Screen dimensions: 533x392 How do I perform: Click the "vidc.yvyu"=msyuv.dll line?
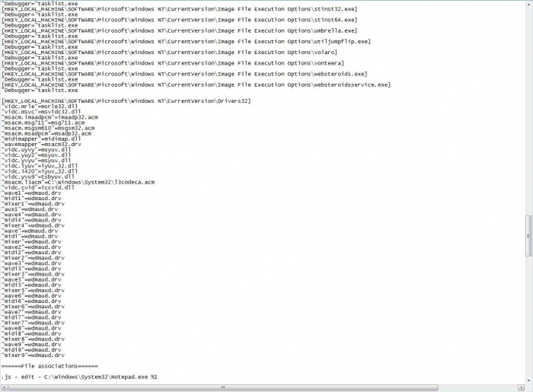[37, 161]
